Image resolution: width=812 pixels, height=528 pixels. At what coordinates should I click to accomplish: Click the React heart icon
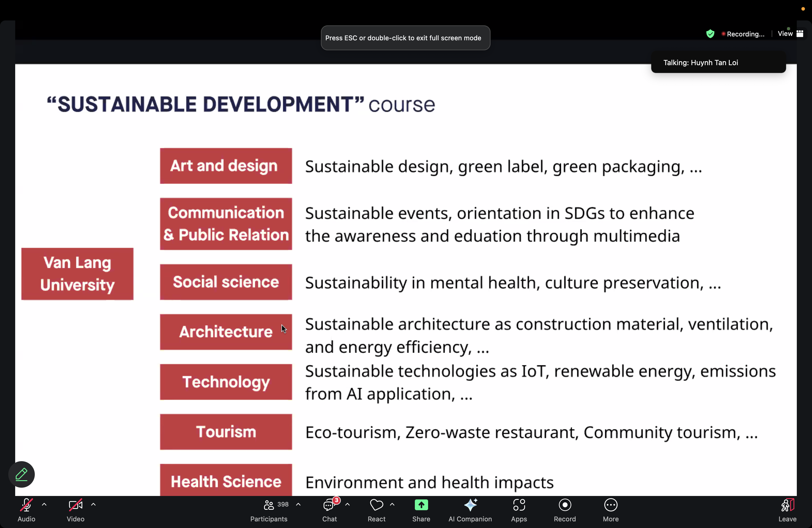pos(376,505)
